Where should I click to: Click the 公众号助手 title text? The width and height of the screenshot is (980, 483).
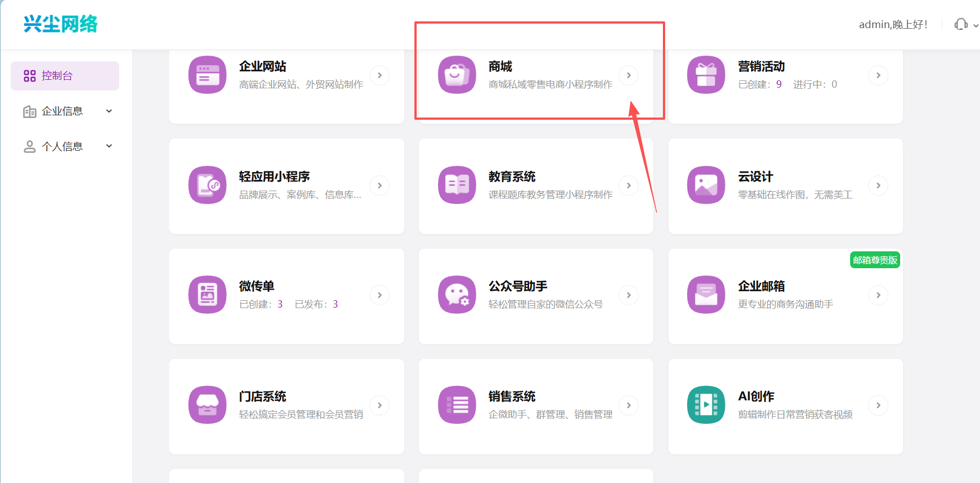pos(518,286)
